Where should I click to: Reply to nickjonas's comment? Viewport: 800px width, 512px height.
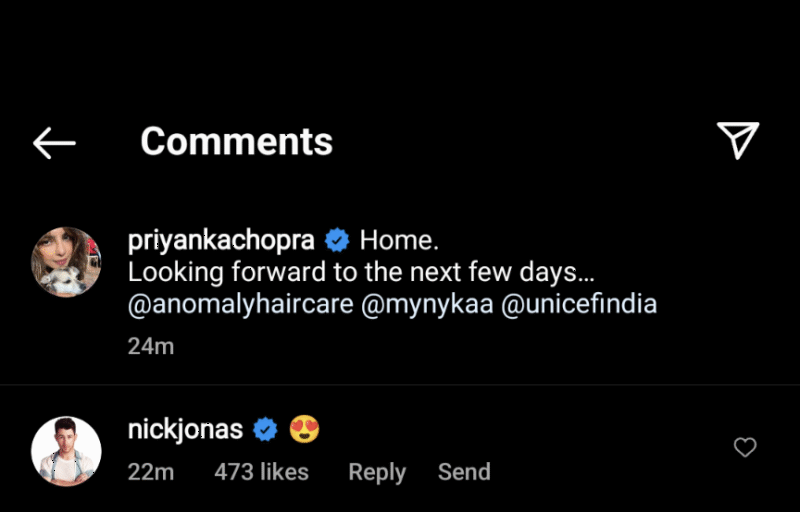(377, 472)
